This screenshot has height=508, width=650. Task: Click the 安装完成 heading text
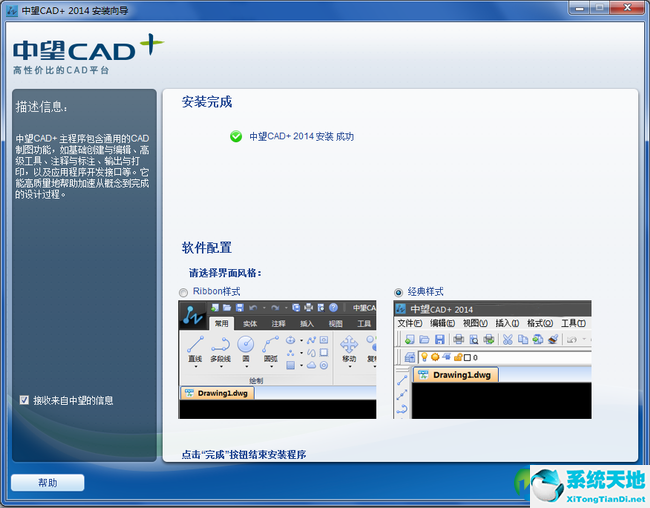[207, 102]
